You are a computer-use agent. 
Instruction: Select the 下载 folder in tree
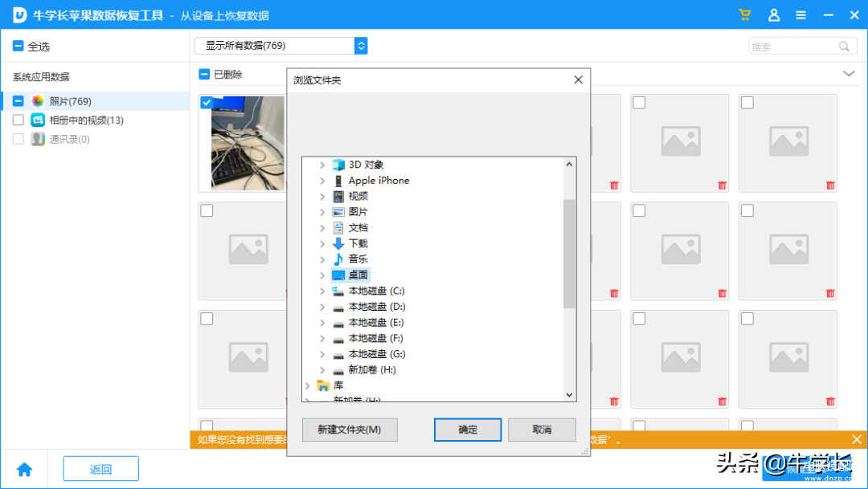[x=358, y=243]
